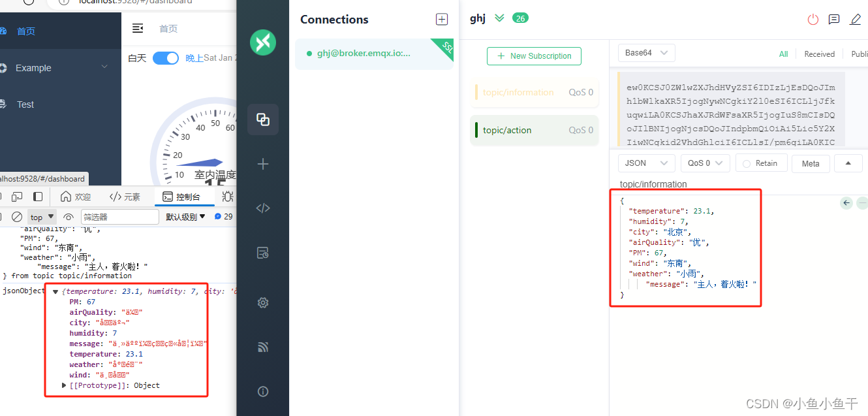
Task: Select the topic/information subscription
Action: click(534, 93)
